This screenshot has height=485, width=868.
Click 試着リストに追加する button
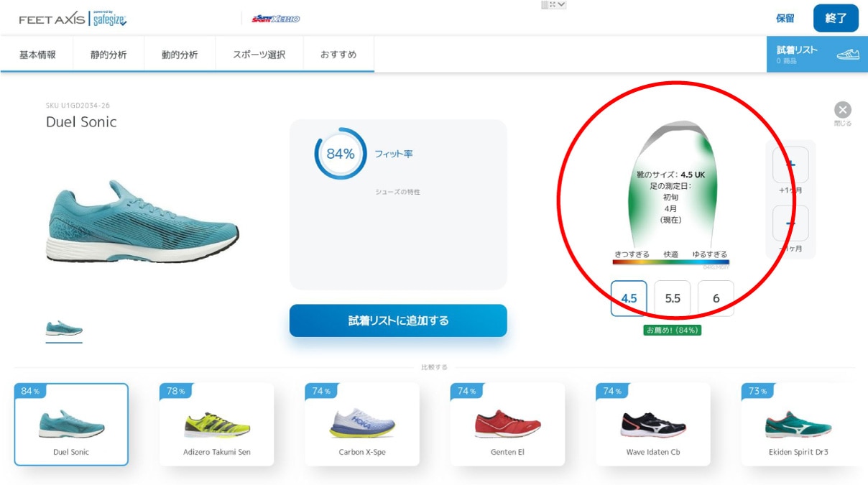pos(398,320)
